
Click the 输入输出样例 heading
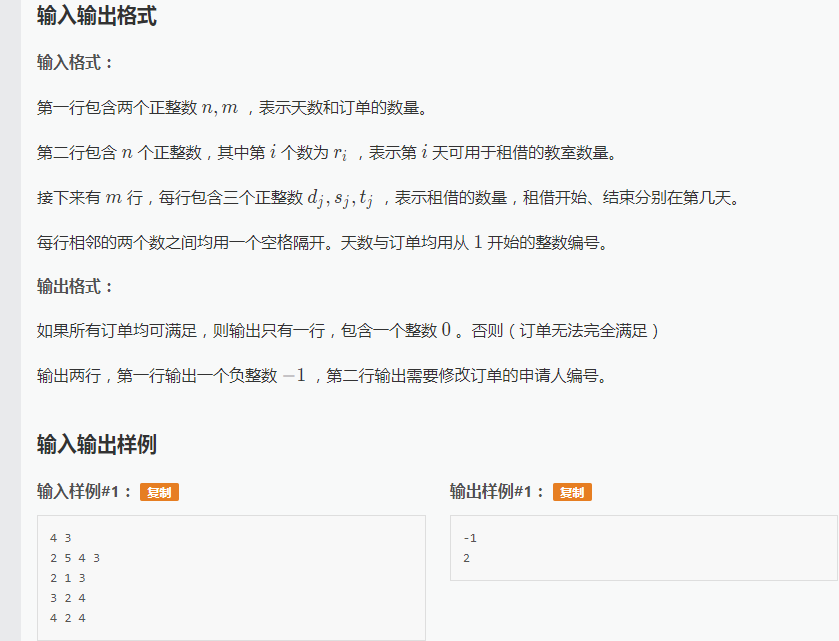(97, 444)
